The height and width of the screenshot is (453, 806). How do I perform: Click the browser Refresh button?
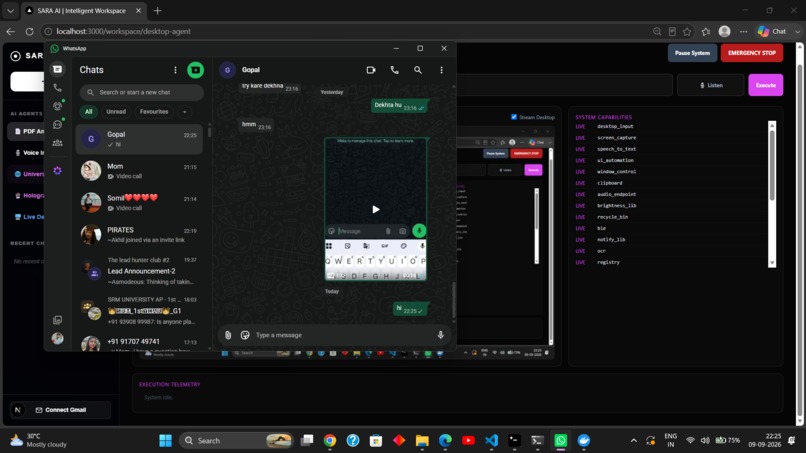click(x=29, y=31)
